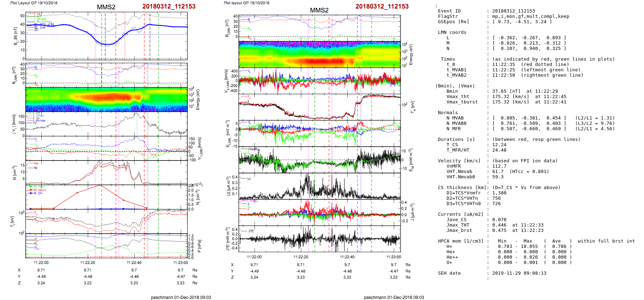Click the N He++ legend entry in left plot
This screenshot has width=644, height=300.
tap(37, 190)
